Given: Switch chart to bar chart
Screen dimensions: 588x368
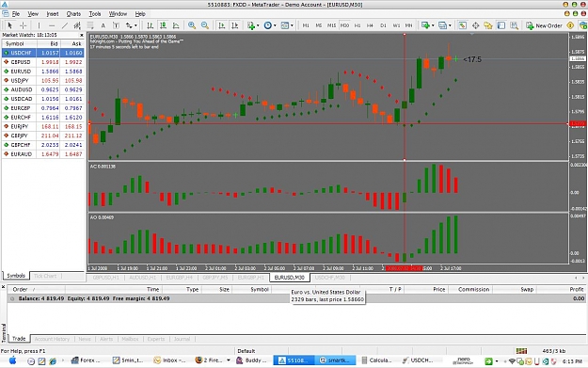Looking at the screenshot, I should pos(150,25).
